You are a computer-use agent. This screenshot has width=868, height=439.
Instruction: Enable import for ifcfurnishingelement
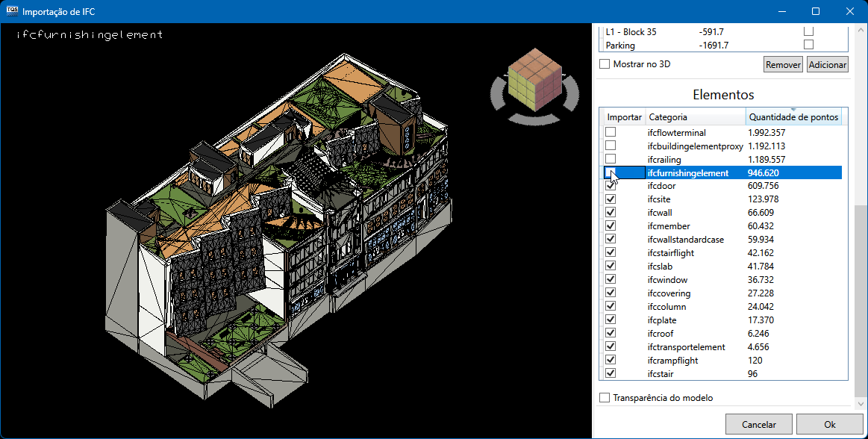click(x=610, y=173)
